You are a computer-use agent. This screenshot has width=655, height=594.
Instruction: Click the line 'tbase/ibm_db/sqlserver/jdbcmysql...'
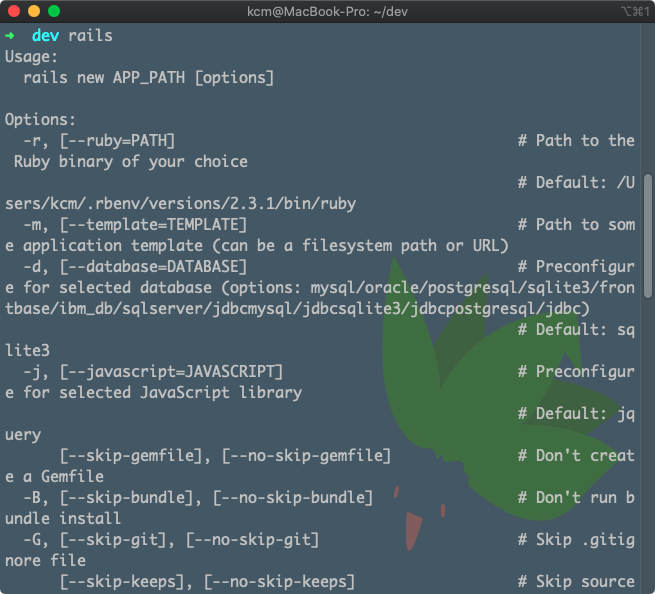pyautogui.click(x=297, y=309)
